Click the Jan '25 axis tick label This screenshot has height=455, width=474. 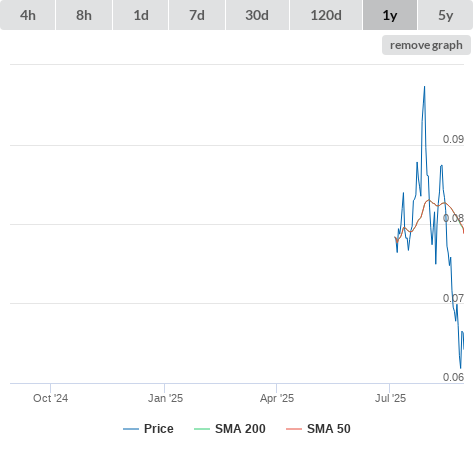point(165,398)
